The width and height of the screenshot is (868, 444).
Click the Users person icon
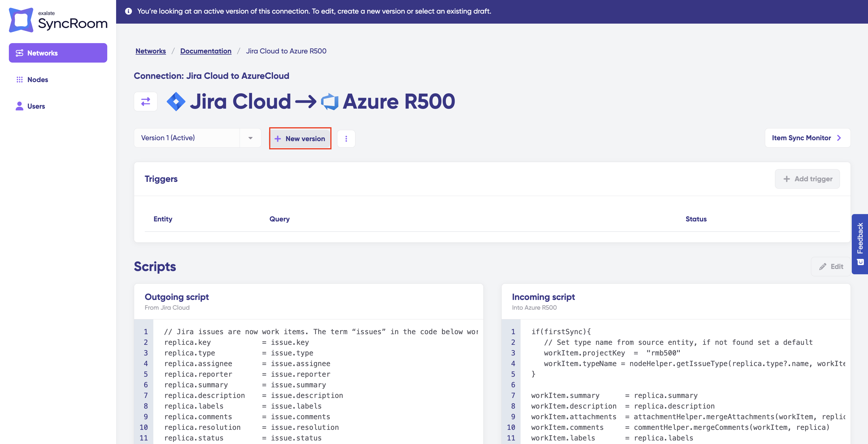point(19,106)
